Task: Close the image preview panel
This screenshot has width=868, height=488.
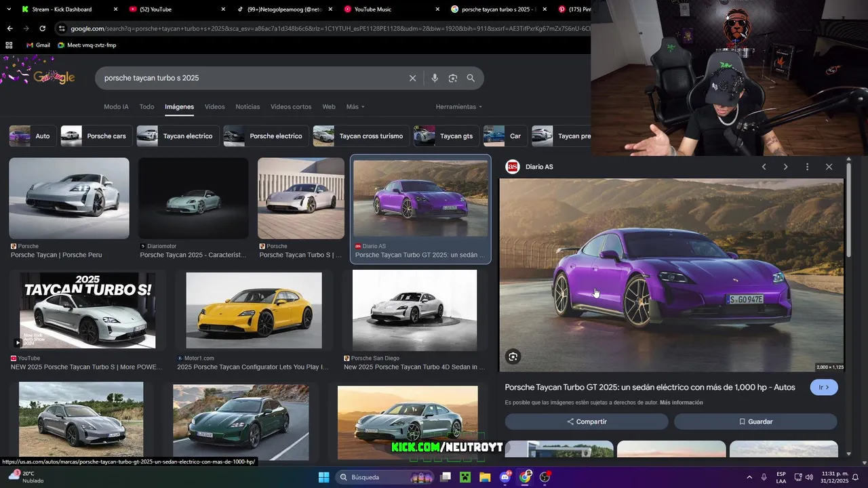Action: click(x=829, y=167)
